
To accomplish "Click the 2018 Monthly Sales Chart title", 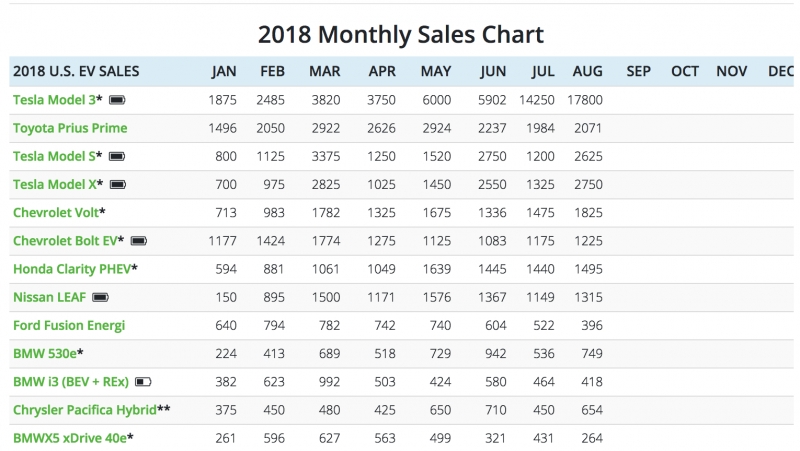I will [401, 35].
